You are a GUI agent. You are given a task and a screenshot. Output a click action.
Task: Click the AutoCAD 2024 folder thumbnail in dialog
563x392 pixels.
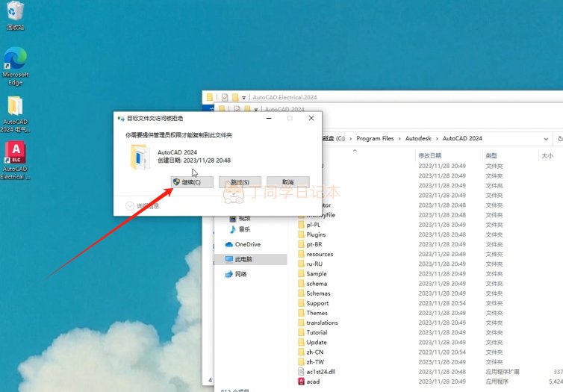pos(140,157)
